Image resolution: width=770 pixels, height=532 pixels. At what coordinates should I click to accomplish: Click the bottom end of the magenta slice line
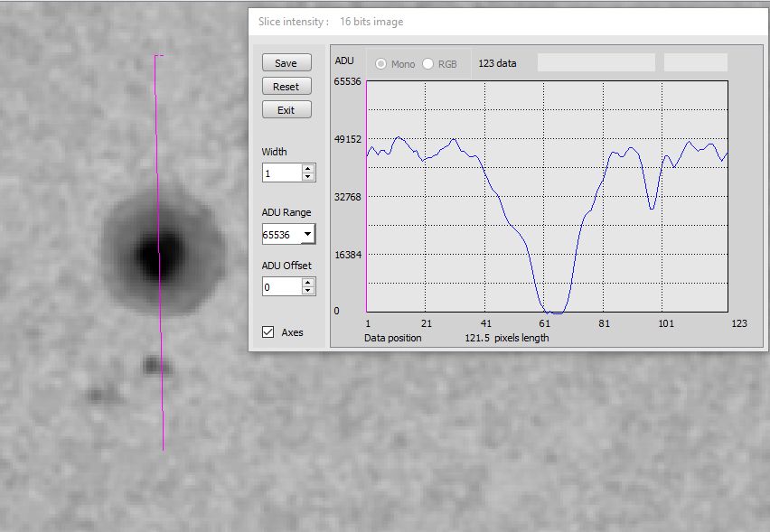pyautogui.click(x=163, y=448)
